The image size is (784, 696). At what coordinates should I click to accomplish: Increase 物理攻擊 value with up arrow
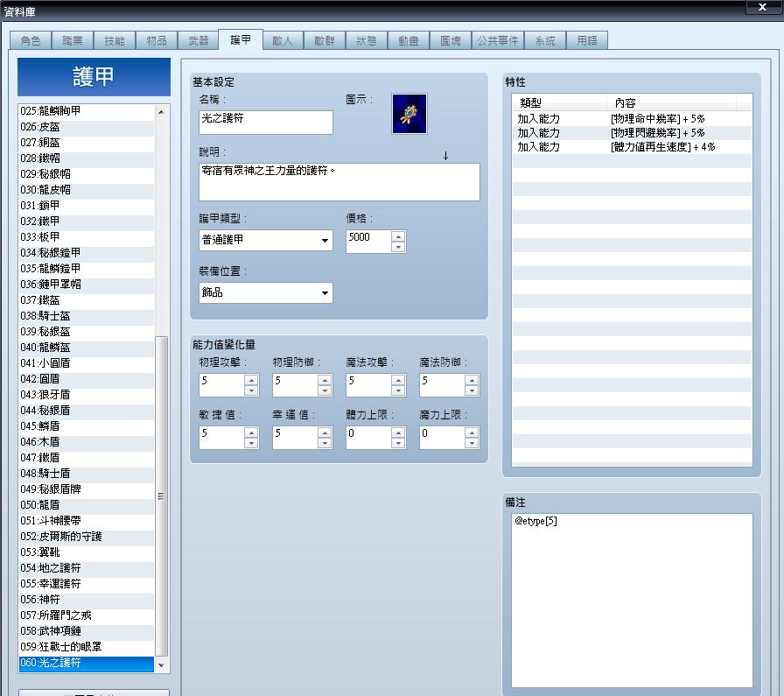pyautogui.click(x=251, y=380)
